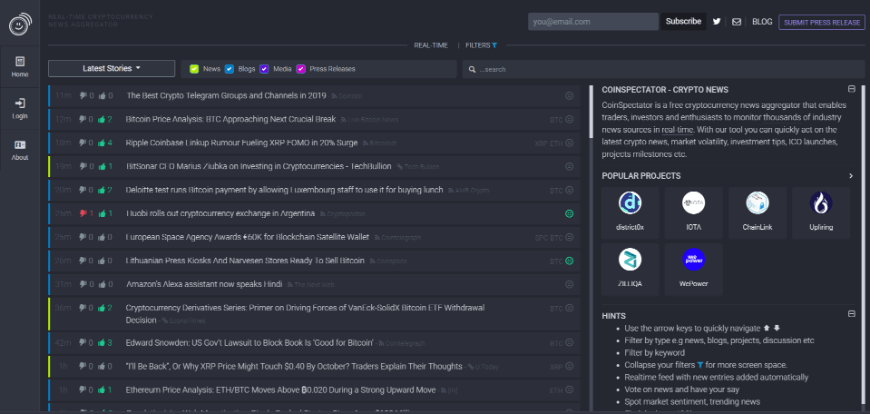
Task: Select the IOTA project icon
Action: [693, 204]
